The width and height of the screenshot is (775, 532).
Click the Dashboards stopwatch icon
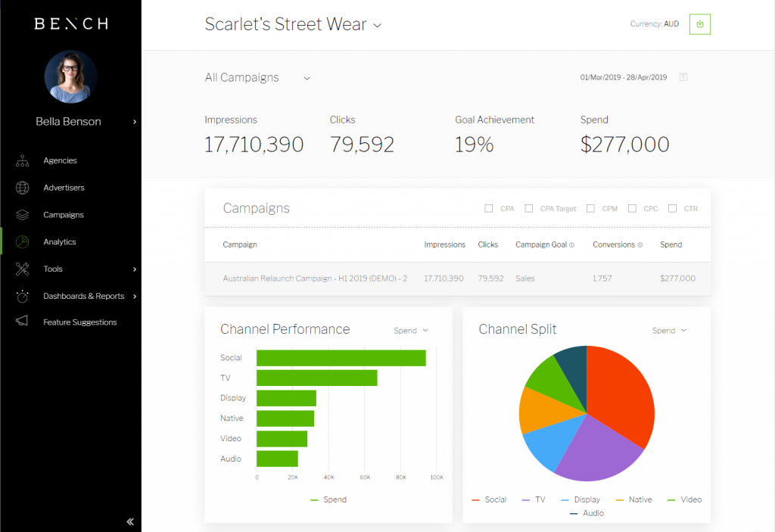[x=22, y=296]
